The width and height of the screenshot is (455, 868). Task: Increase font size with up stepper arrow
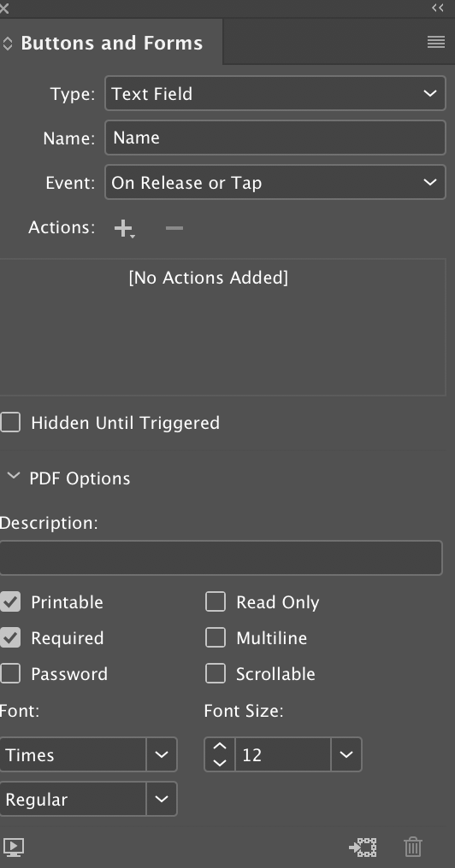pyautogui.click(x=220, y=746)
